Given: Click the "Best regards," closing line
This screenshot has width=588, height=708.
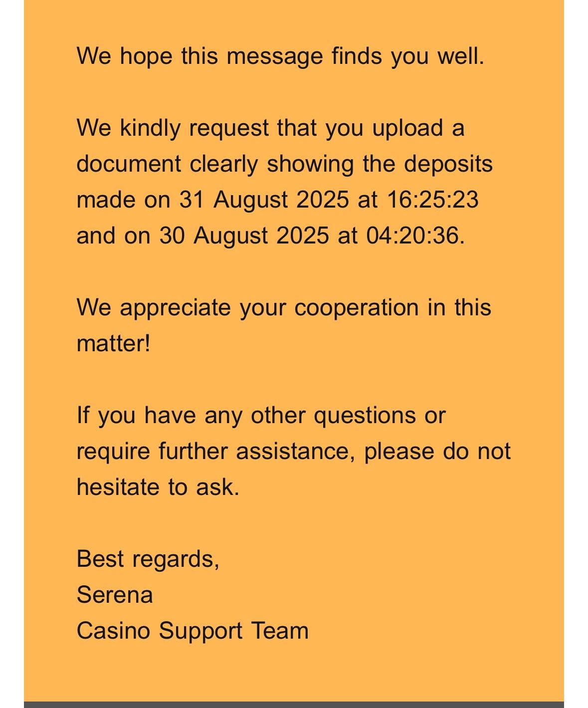Looking at the screenshot, I should point(148,559).
